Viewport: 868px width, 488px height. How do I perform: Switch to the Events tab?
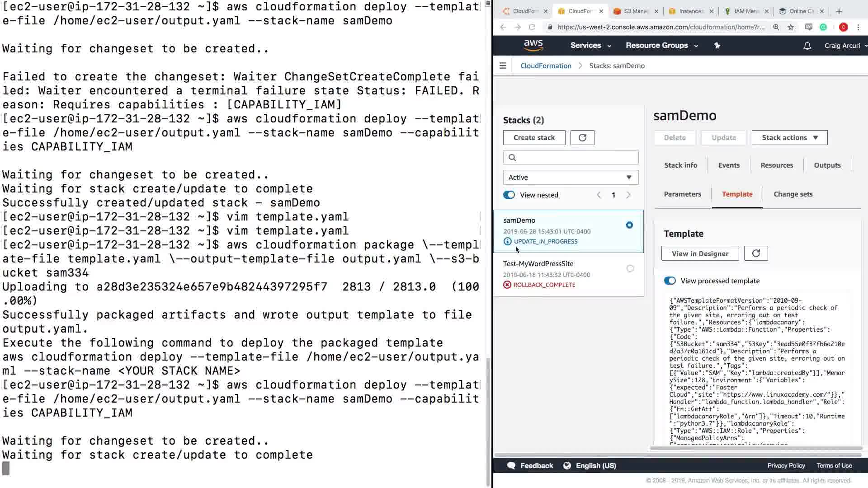(x=729, y=165)
